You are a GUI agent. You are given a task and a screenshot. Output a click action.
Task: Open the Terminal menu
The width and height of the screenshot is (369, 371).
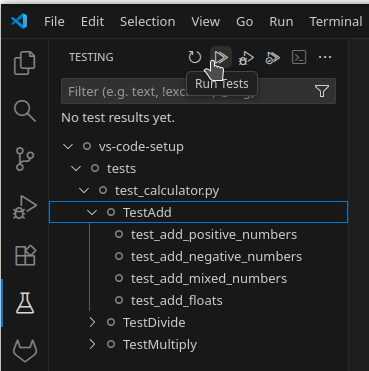(336, 22)
